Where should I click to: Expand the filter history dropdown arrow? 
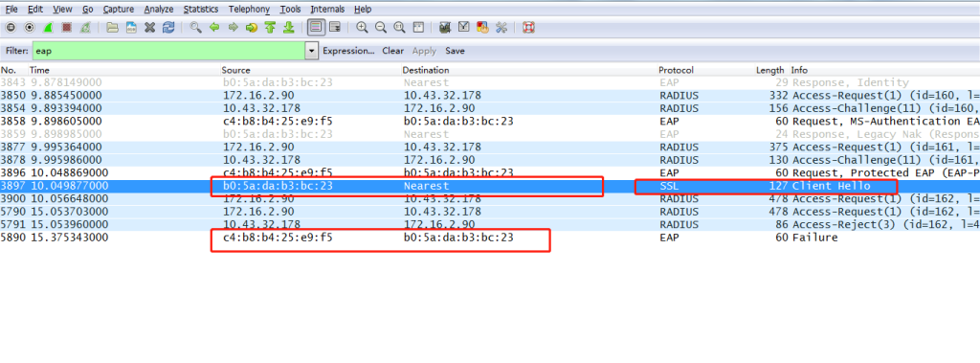tap(312, 52)
